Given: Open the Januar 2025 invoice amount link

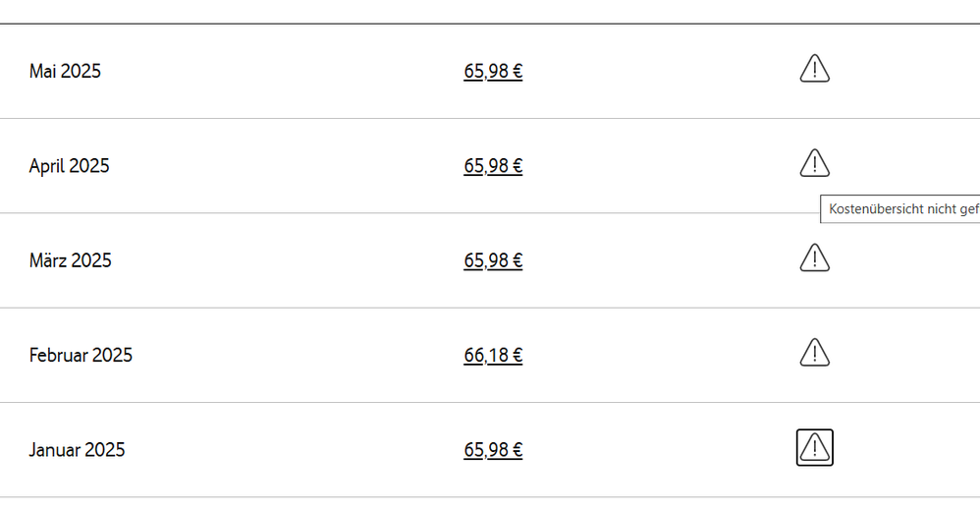Looking at the screenshot, I should 493,450.
